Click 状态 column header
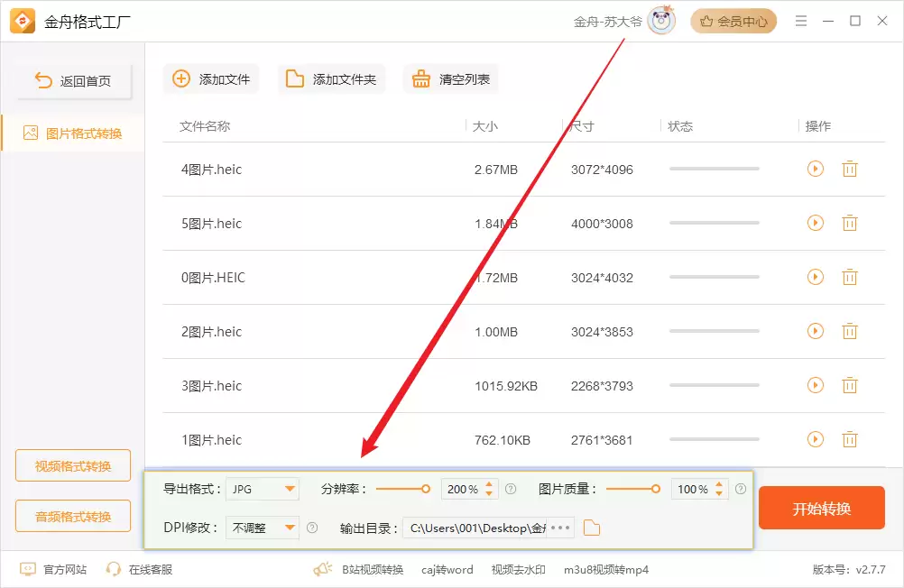Viewport: 904px width, 588px height. point(680,126)
